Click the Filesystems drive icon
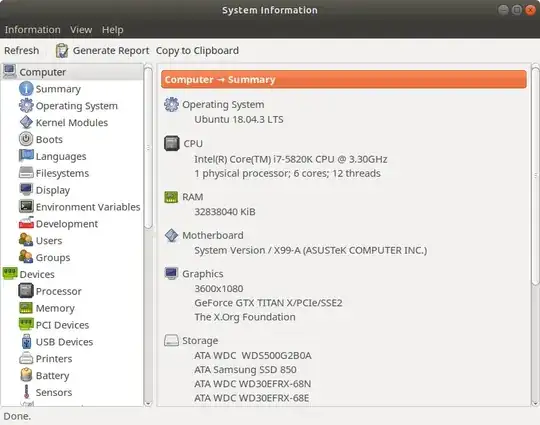The height and width of the screenshot is (425, 540). click(26, 173)
